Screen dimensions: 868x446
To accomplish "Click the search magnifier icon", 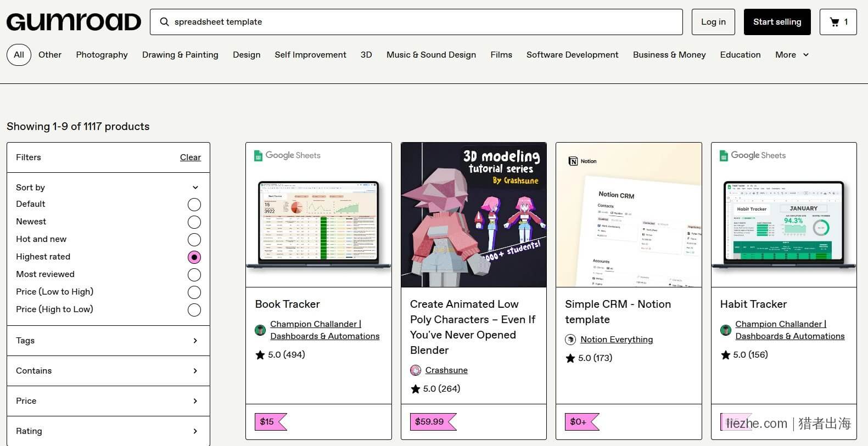I will [164, 22].
